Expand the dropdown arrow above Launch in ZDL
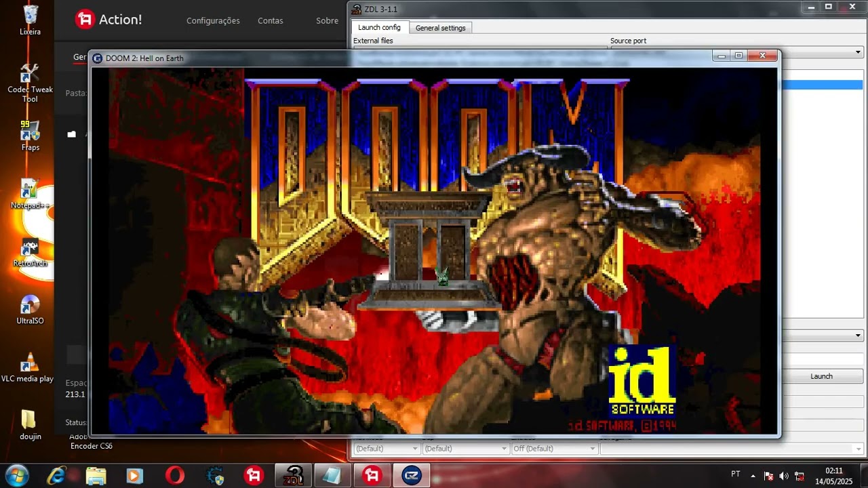Image resolution: width=868 pixels, height=488 pixels. click(858, 335)
